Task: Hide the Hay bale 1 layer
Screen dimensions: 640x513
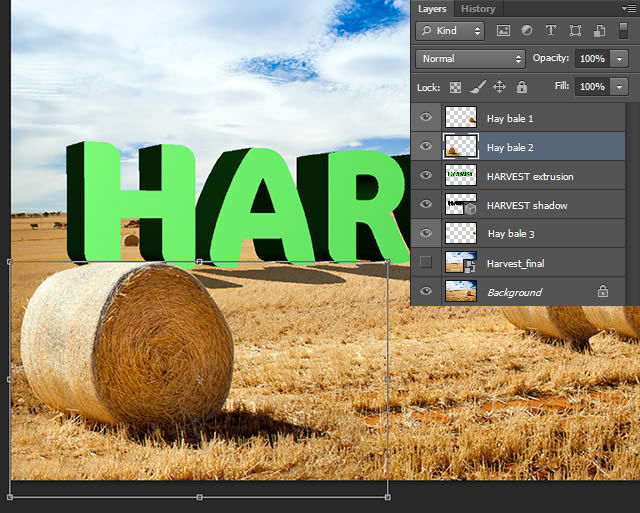Action: (x=426, y=118)
